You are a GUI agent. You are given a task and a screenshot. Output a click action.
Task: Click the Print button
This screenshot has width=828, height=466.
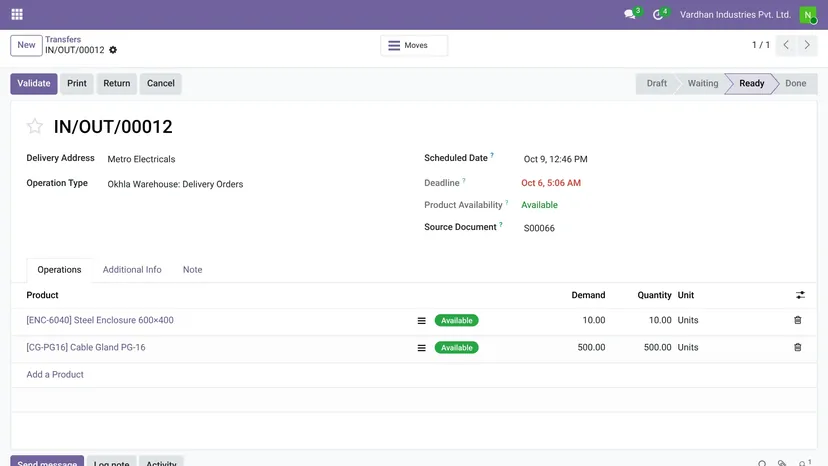77,83
